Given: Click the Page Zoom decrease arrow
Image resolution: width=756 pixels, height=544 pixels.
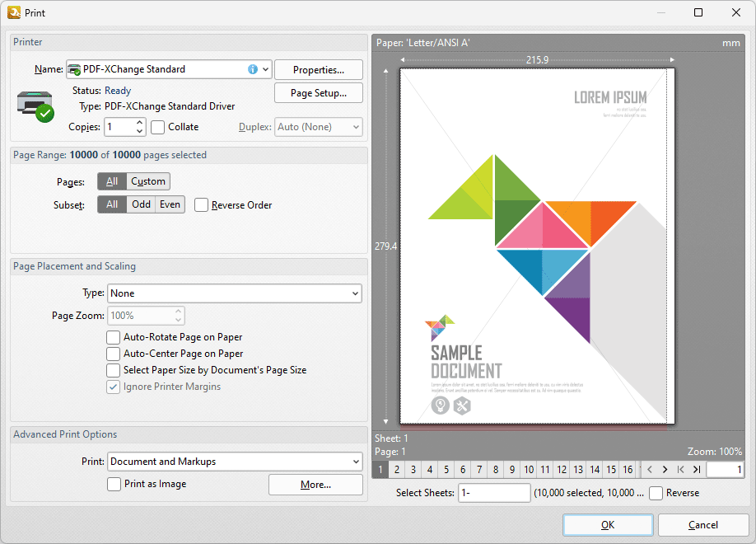Looking at the screenshot, I should pos(179,320).
